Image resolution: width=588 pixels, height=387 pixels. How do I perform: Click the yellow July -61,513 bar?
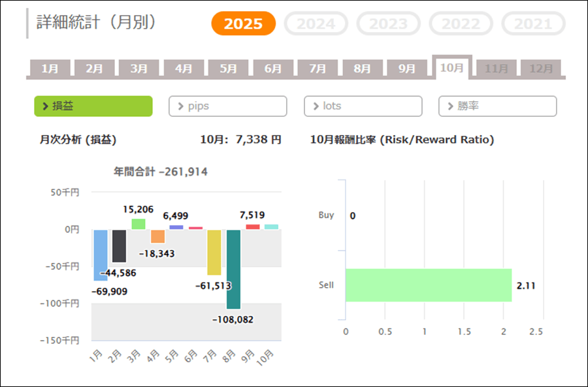click(x=214, y=252)
